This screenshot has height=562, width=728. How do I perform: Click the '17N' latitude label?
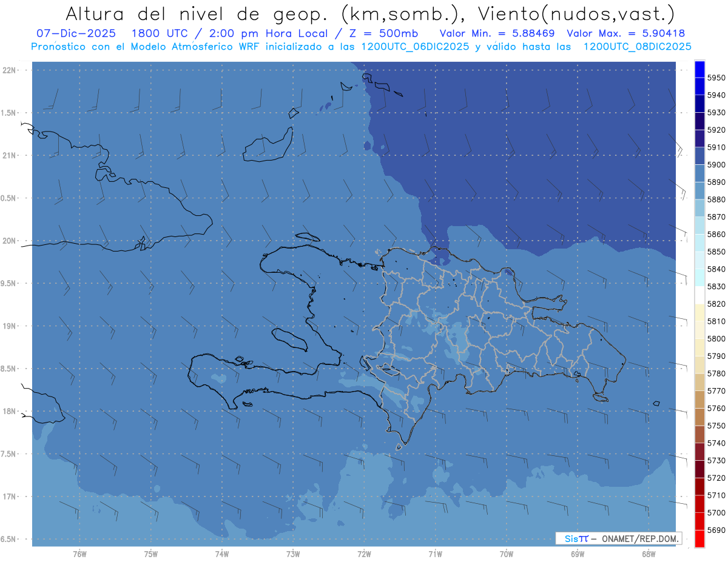[x=9, y=497]
